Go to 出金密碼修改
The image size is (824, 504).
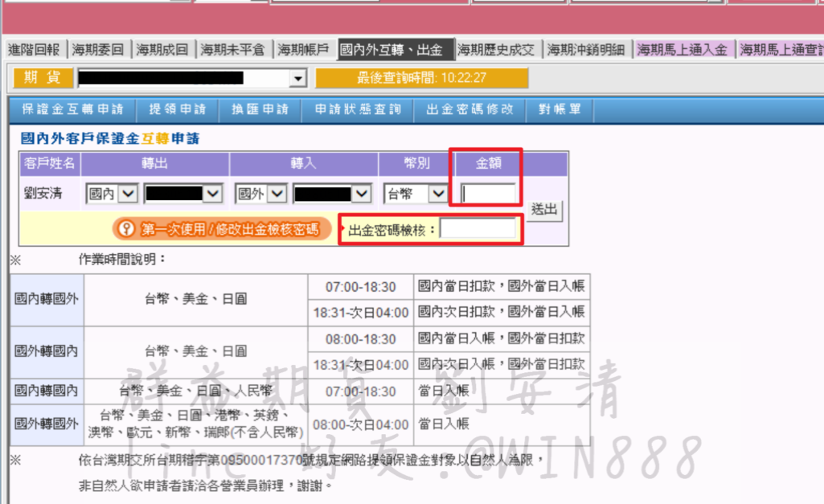coord(469,109)
